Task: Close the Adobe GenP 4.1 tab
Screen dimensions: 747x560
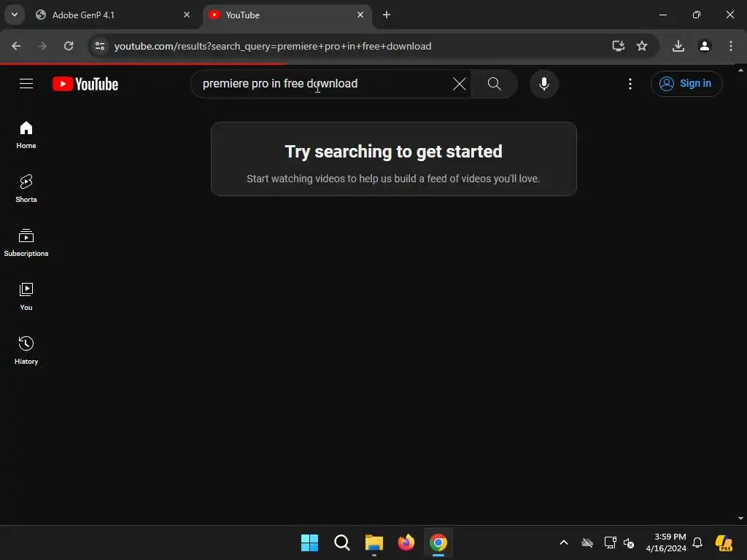Action: (x=187, y=15)
